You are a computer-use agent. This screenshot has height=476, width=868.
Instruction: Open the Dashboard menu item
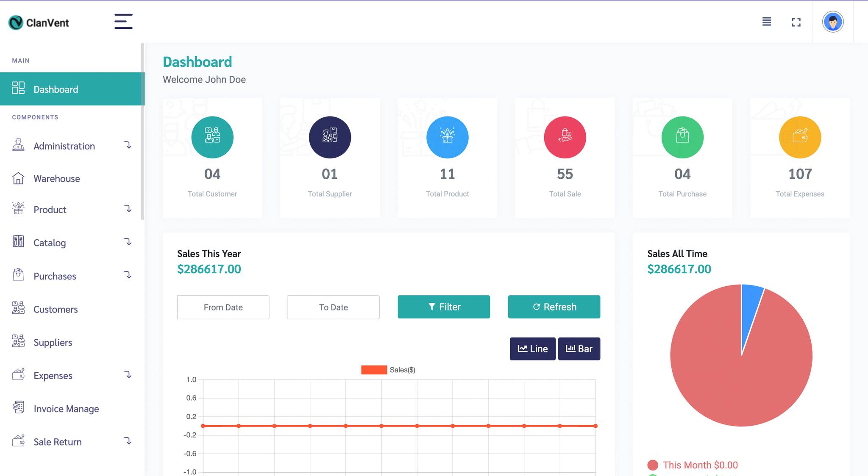coord(72,89)
